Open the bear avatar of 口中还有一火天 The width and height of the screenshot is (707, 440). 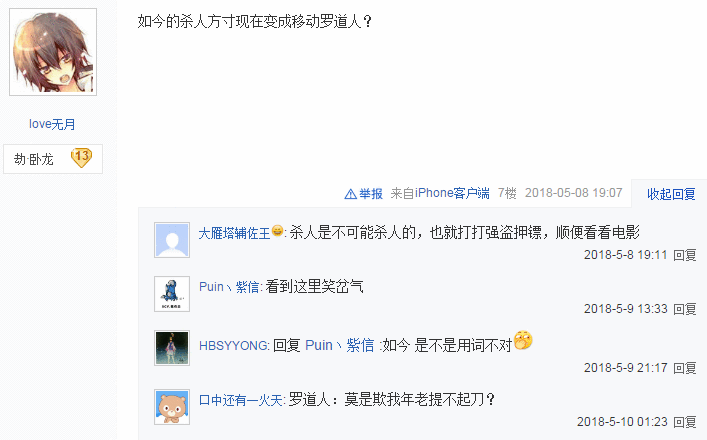(x=172, y=407)
